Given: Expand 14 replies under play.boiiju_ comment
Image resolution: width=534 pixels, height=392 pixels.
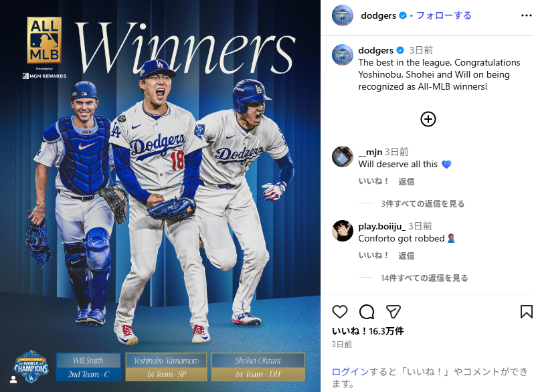Looking at the screenshot, I should [x=424, y=278].
